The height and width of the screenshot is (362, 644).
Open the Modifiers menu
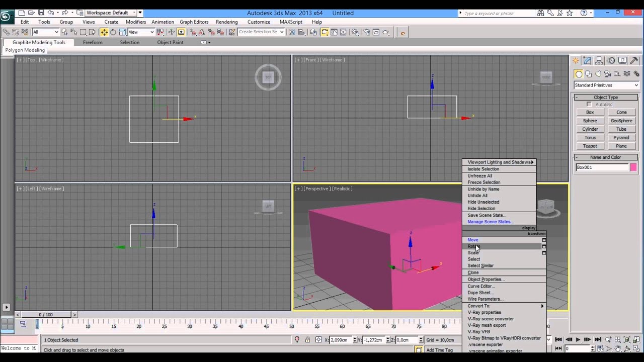tap(136, 22)
